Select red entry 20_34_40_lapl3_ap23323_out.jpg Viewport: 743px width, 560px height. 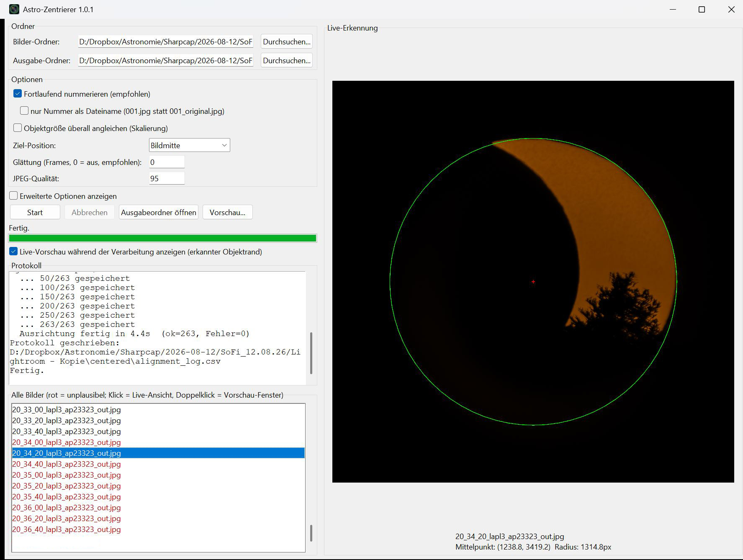click(x=158, y=464)
